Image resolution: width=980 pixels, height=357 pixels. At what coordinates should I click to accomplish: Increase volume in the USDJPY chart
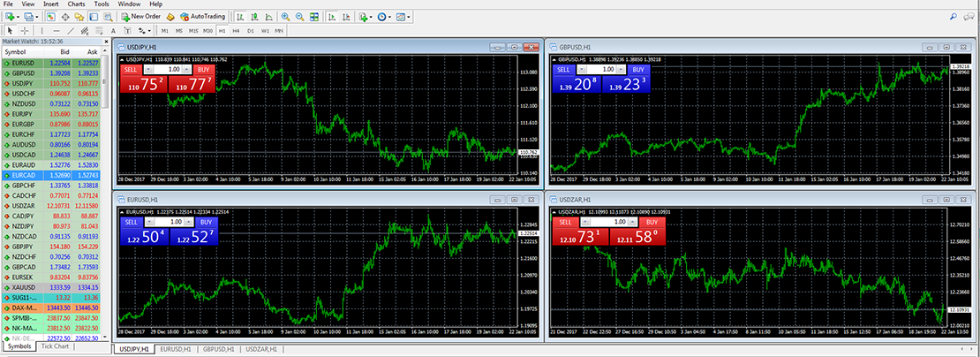(185, 70)
